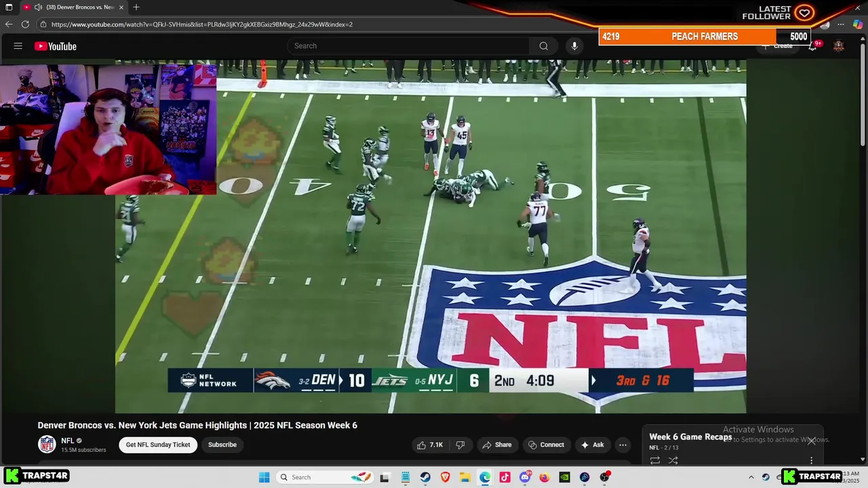Open the NFL channel name link
This screenshot has height=488, width=868.
click(x=68, y=441)
